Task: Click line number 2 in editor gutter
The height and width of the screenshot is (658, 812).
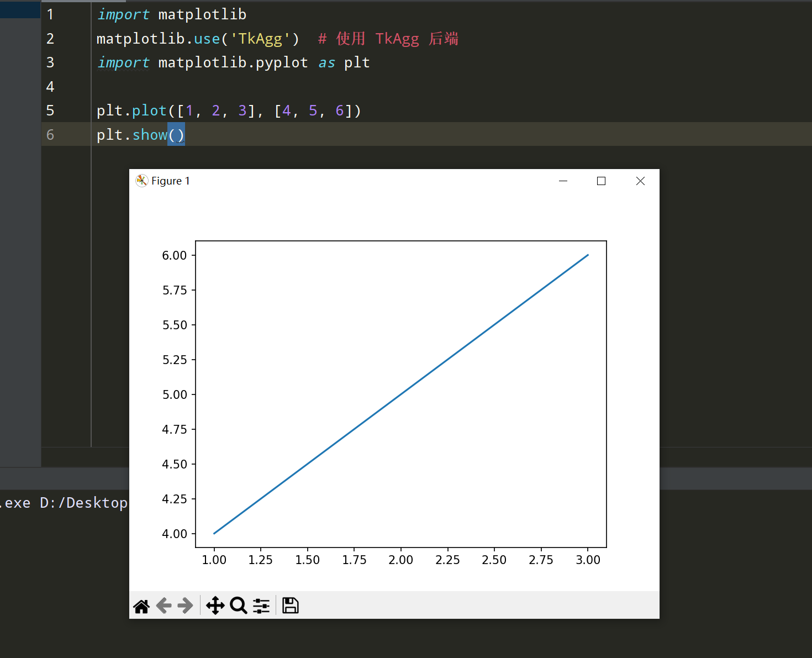Action: click(x=50, y=39)
